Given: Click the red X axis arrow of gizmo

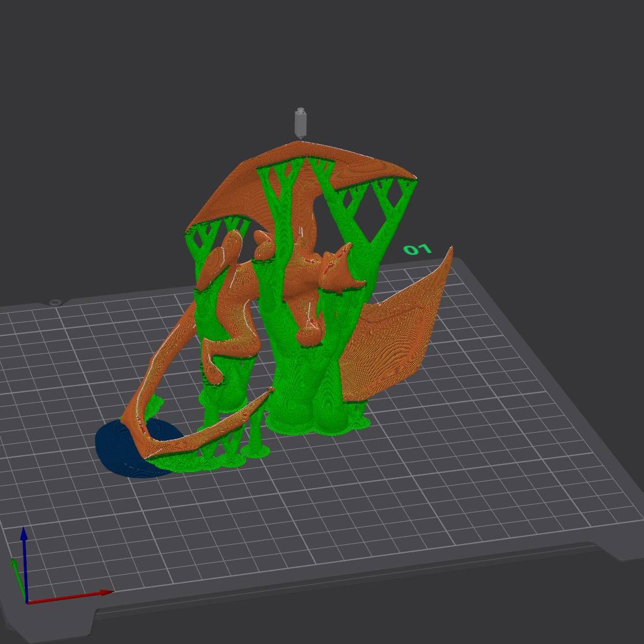Looking at the screenshot, I should point(70,597).
